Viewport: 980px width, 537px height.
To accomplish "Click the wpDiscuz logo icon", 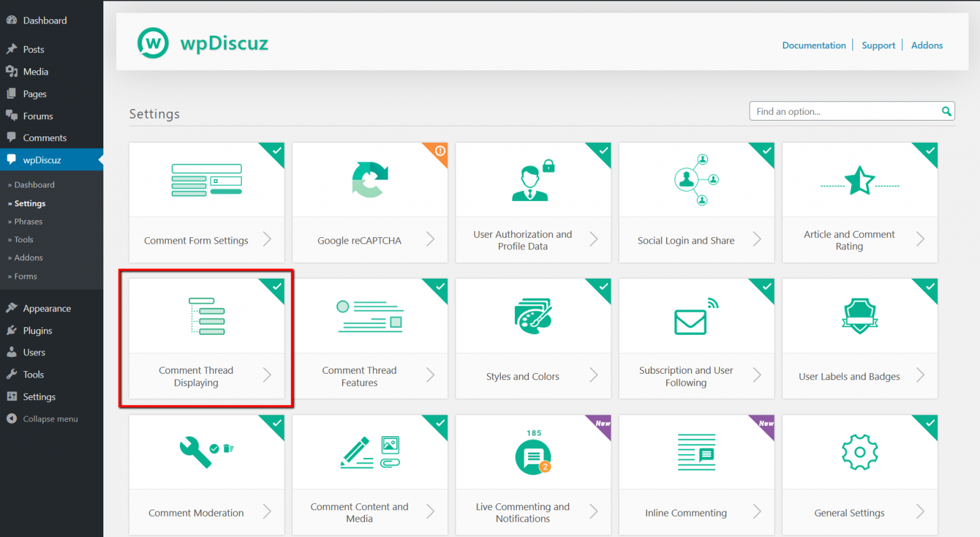I will 153,43.
